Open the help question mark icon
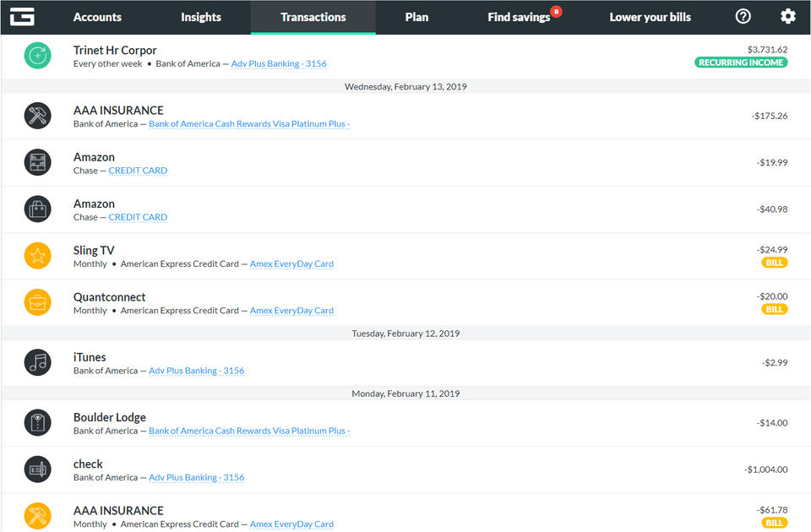 [x=743, y=17]
